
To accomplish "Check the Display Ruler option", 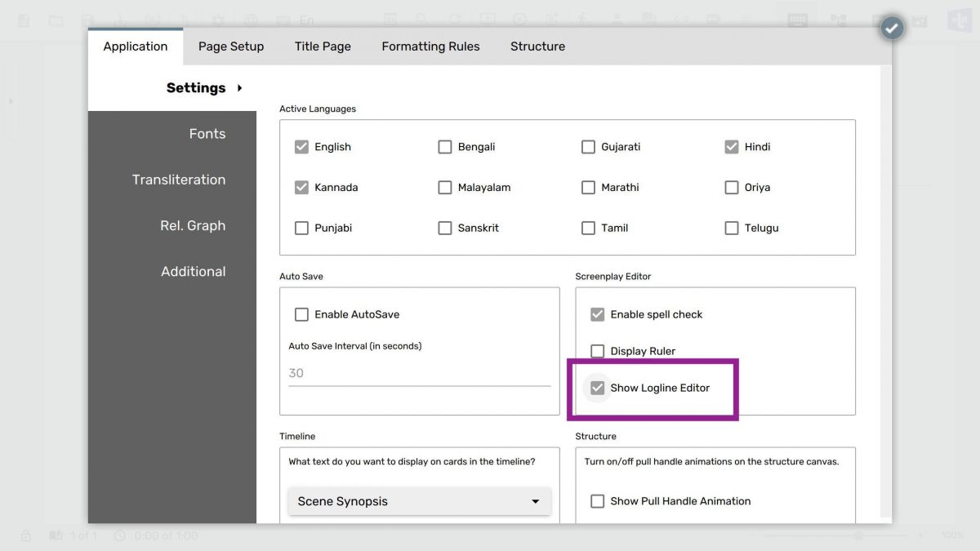I will (x=597, y=350).
